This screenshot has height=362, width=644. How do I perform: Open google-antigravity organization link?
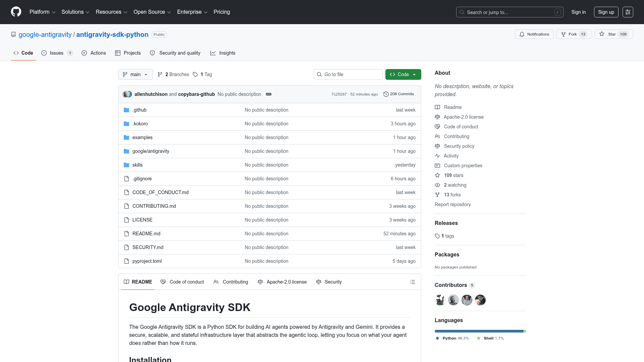(45, 35)
